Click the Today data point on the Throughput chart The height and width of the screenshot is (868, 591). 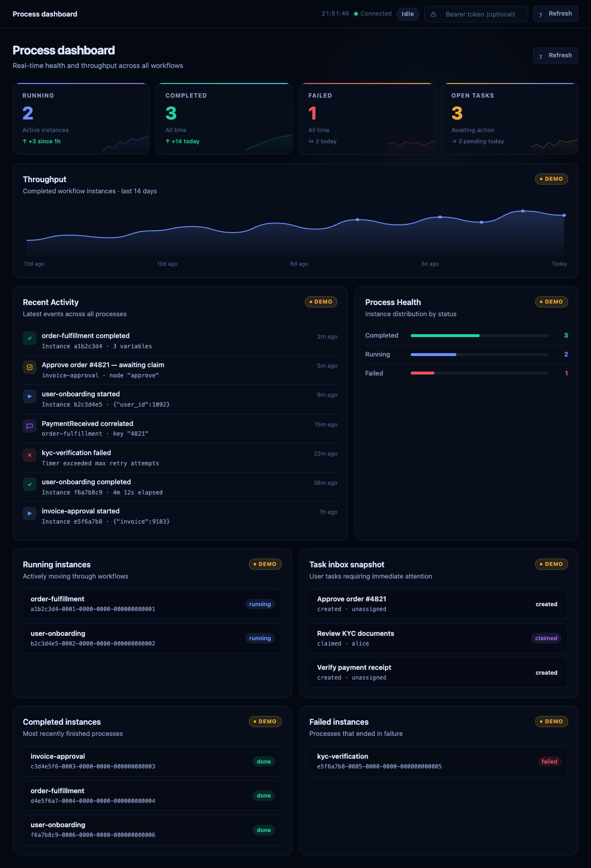click(564, 215)
